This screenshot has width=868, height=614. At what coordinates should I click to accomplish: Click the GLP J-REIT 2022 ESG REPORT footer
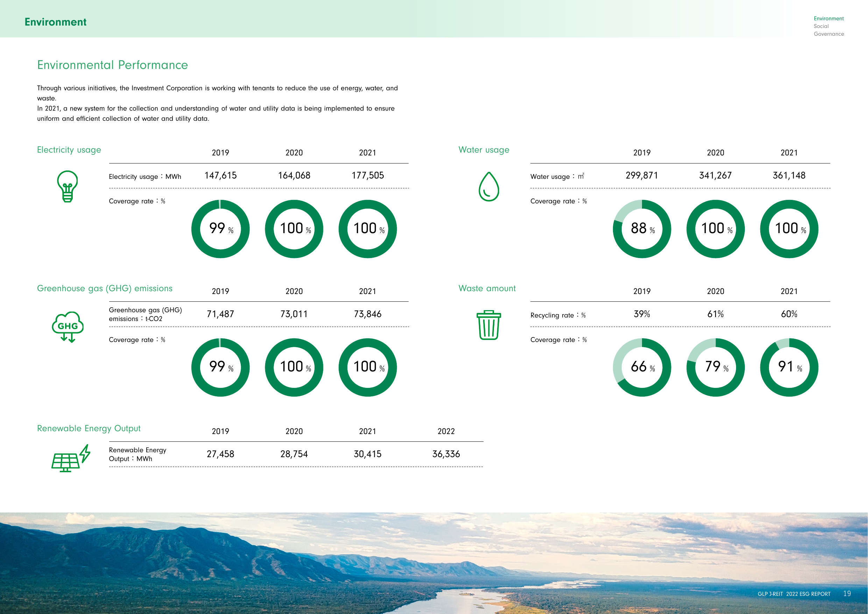(x=794, y=594)
